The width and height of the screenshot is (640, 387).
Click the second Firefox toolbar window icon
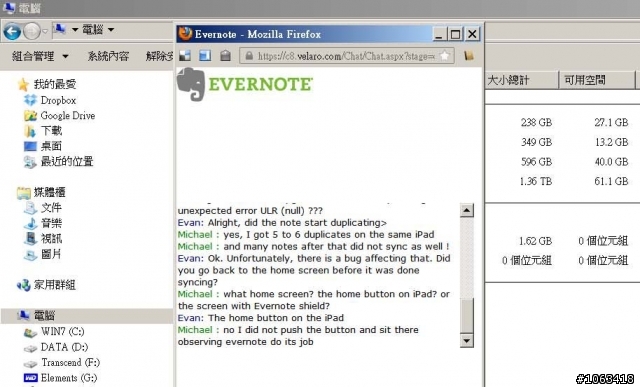pyautogui.click(x=205, y=56)
